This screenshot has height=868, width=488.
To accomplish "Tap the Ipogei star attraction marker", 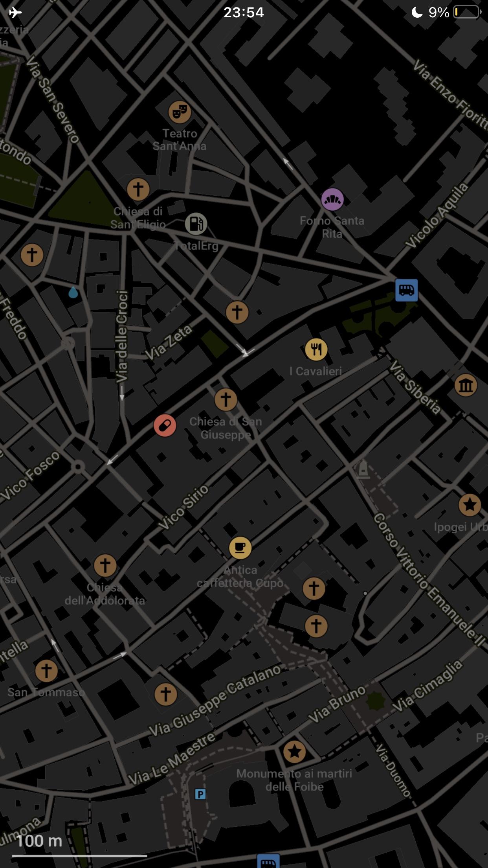I will (x=470, y=505).
